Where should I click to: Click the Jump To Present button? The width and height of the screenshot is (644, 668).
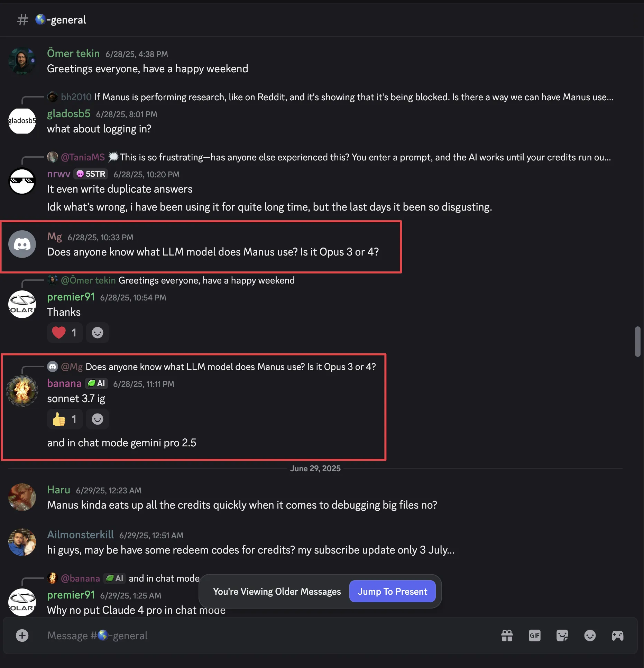pyautogui.click(x=392, y=591)
